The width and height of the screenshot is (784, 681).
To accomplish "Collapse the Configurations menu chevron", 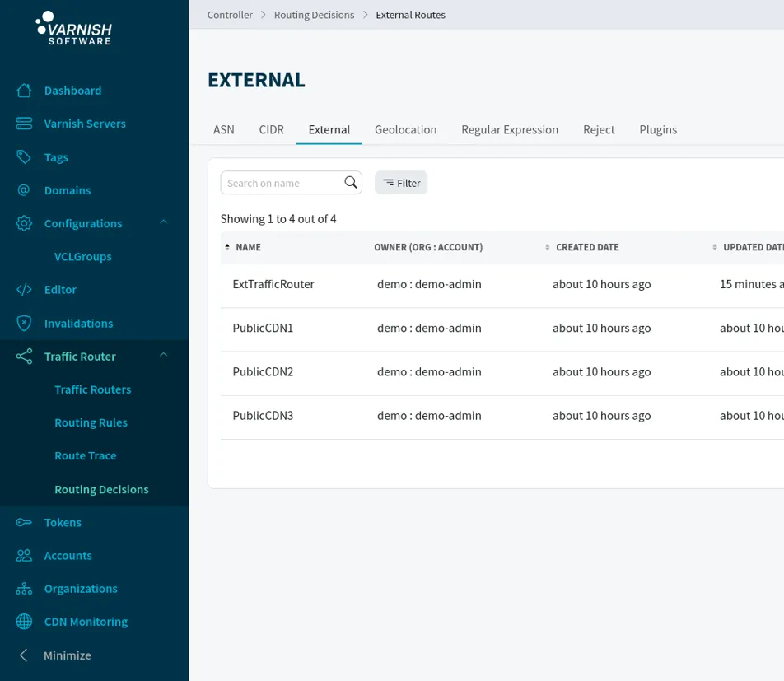I will [163, 222].
